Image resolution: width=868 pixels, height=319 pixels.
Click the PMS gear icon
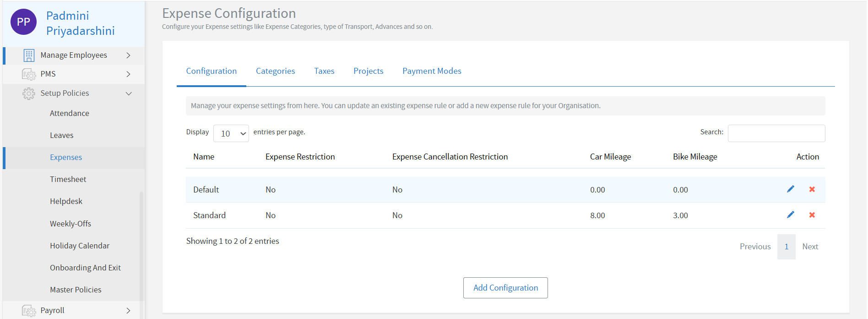[29, 74]
